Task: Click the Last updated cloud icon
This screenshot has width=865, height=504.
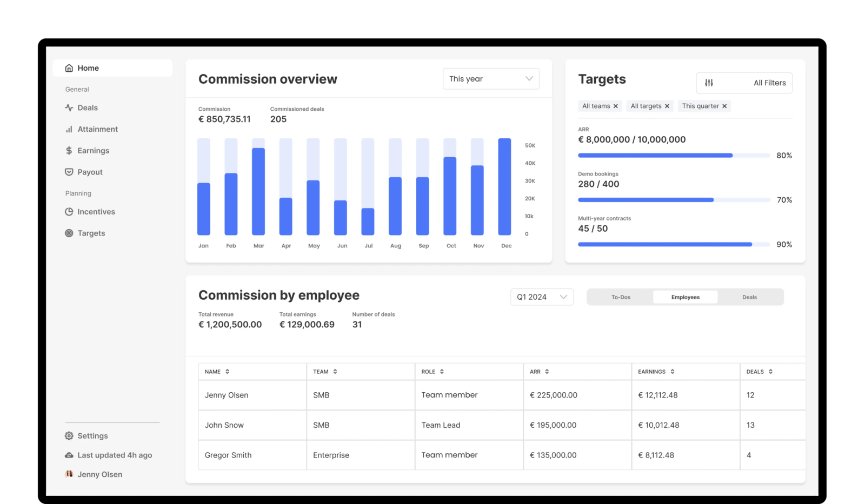Action: pos(69,455)
